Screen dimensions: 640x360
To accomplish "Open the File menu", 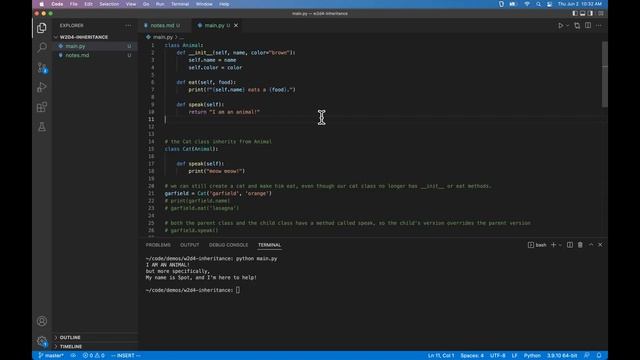I will 73,4.
